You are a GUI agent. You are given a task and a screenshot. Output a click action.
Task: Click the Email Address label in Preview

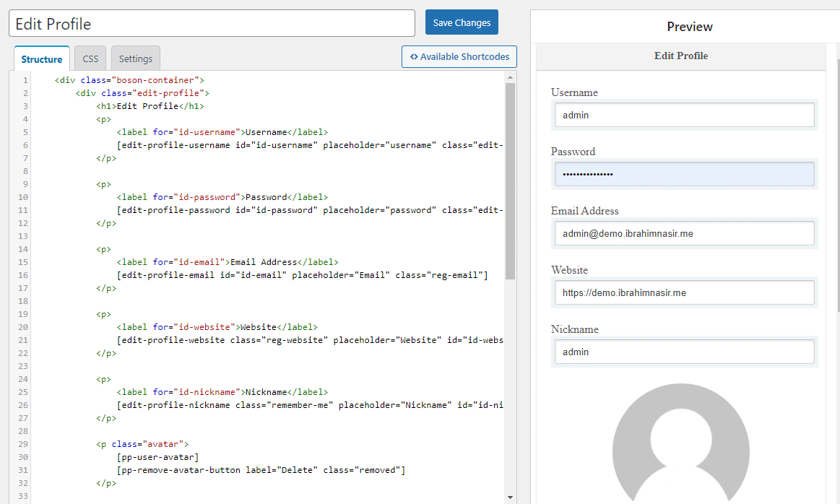pyautogui.click(x=585, y=211)
